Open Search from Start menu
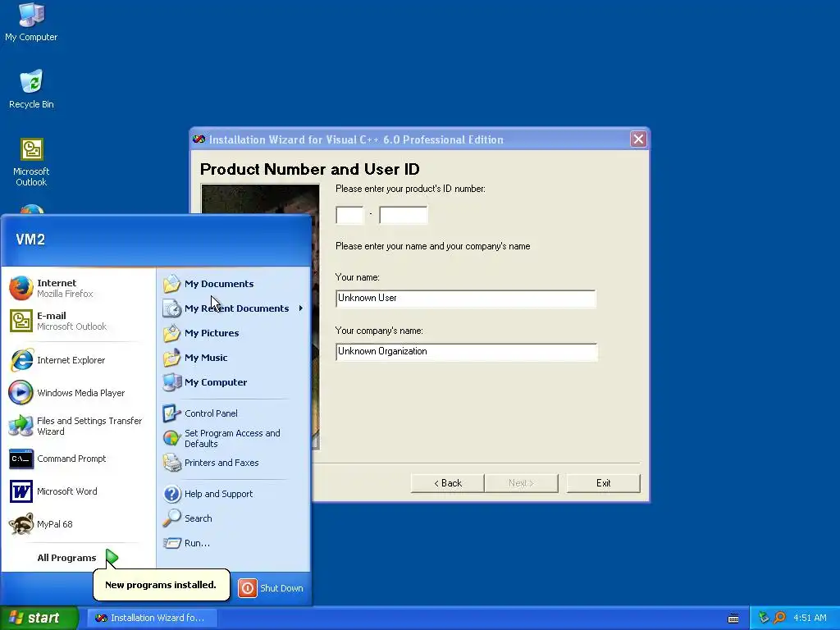Screen dimensions: 840x630 coord(233,518)
